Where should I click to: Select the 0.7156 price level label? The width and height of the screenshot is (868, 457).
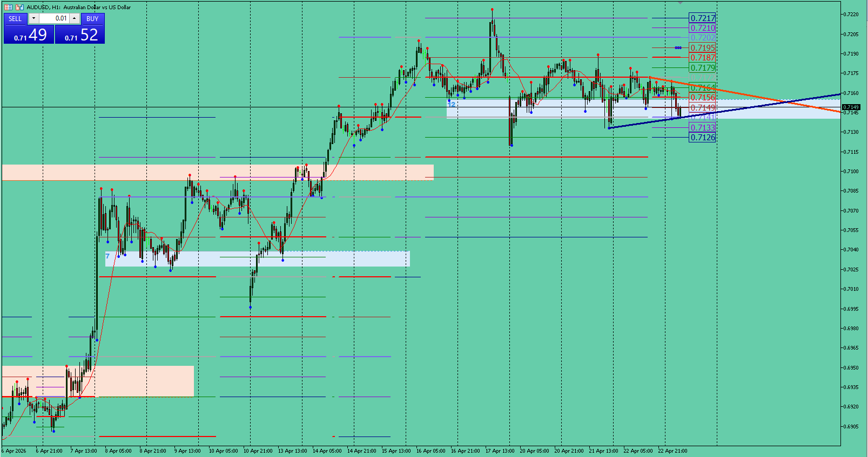coord(703,97)
